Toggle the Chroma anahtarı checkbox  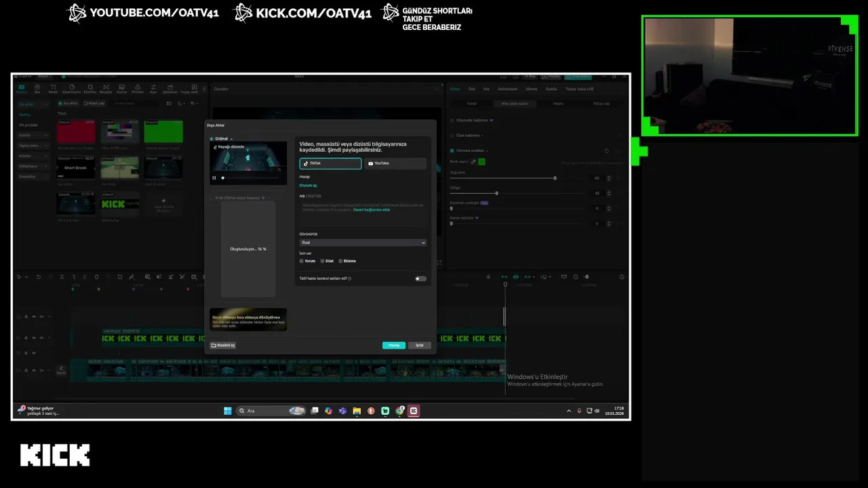pos(452,150)
